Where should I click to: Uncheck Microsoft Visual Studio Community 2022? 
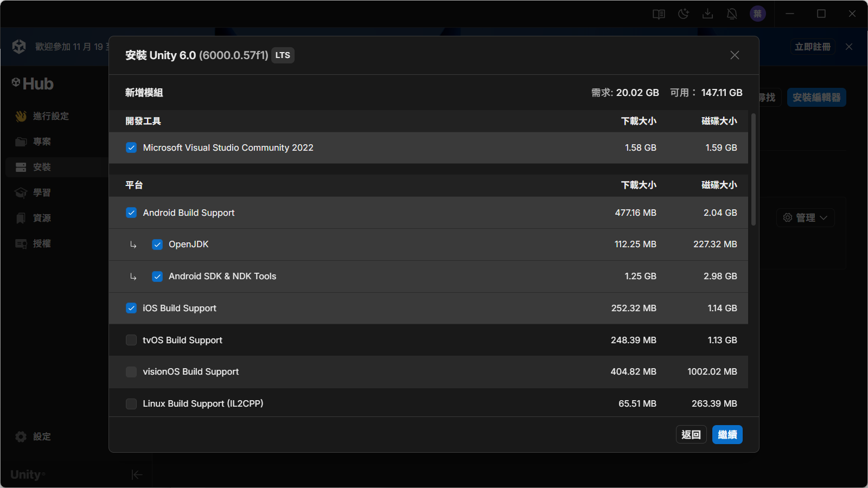[131, 147]
